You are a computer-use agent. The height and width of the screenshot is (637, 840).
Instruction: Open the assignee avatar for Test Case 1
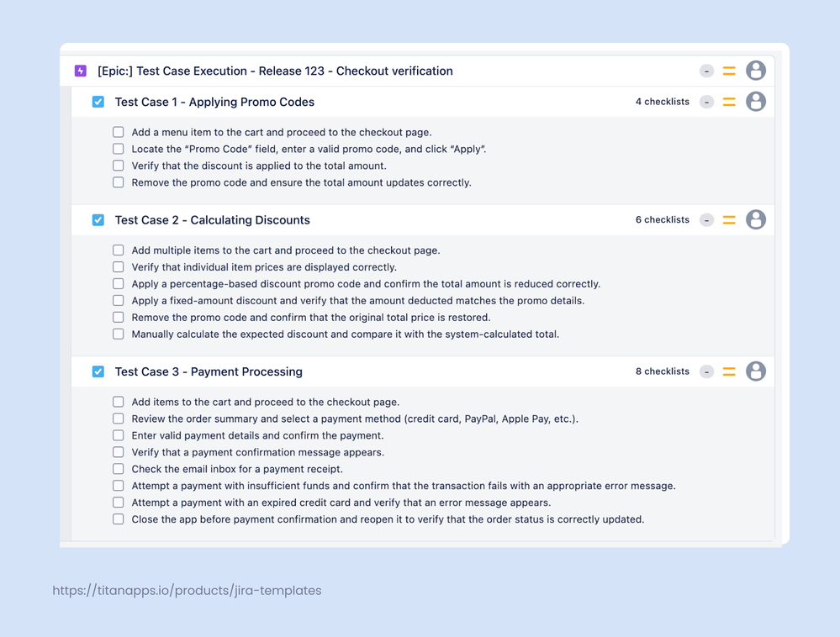755,101
